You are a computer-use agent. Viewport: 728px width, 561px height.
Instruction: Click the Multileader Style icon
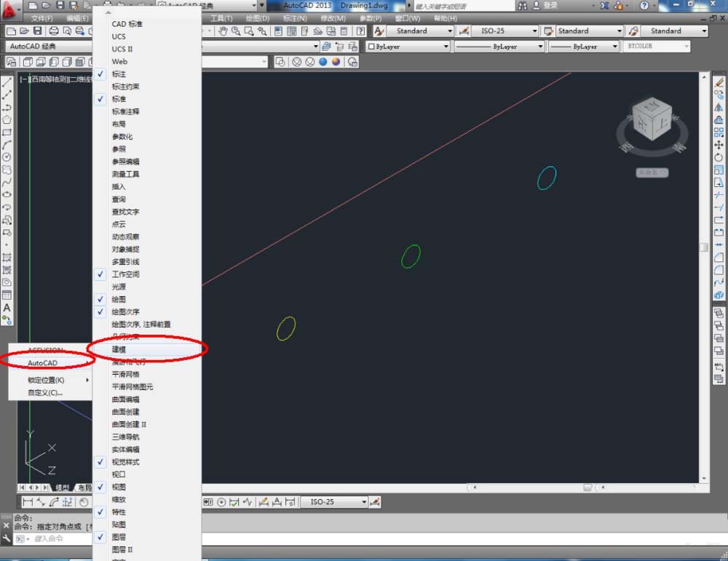634,31
